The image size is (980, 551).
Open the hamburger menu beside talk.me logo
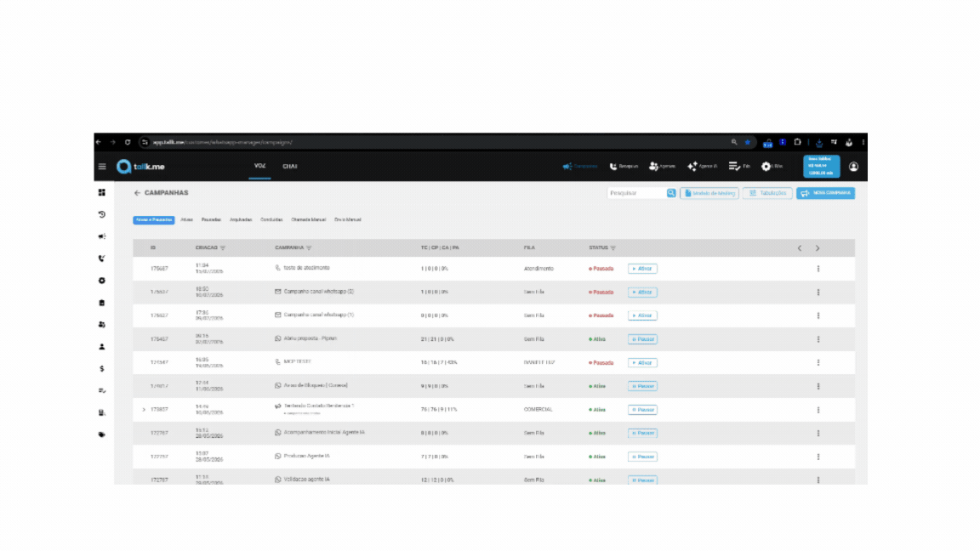(x=102, y=167)
